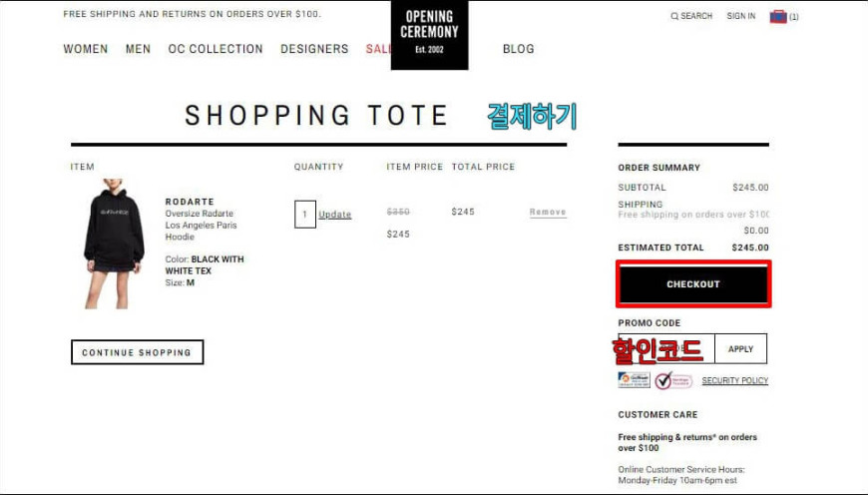
Task: Remove the Rodarte hoodie item
Action: coord(548,212)
